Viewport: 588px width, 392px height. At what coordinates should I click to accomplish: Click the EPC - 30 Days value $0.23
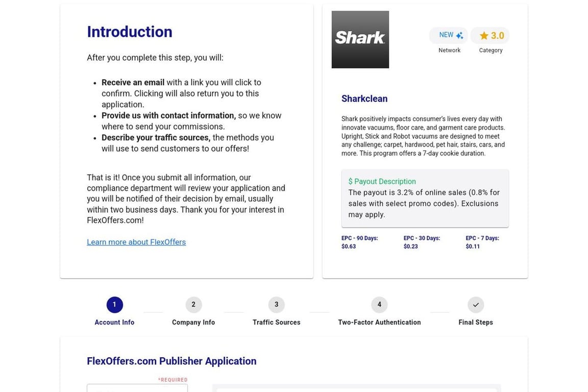(410, 247)
